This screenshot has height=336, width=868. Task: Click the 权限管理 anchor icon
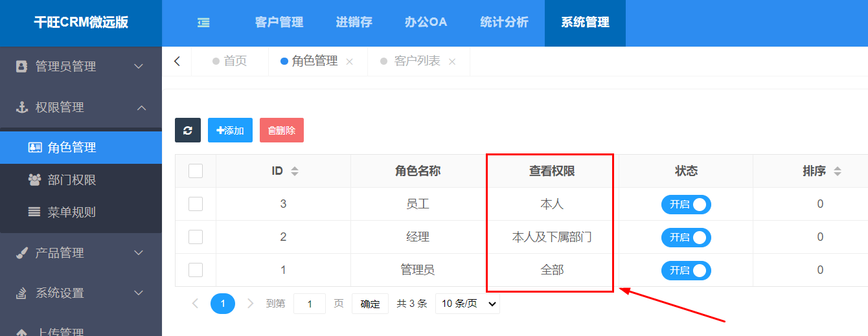click(x=22, y=107)
